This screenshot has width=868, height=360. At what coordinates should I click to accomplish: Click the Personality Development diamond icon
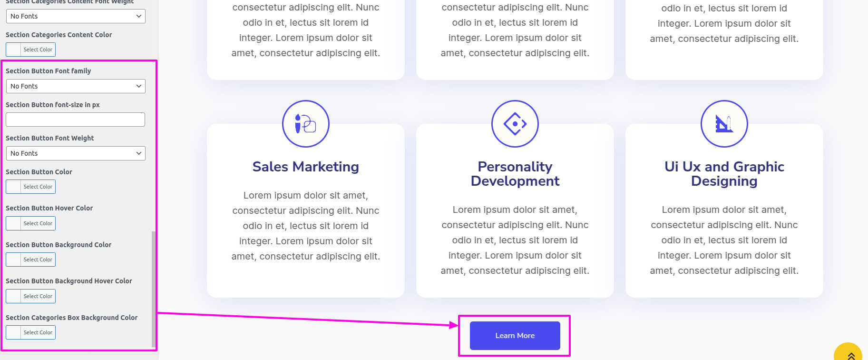pos(515,124)
